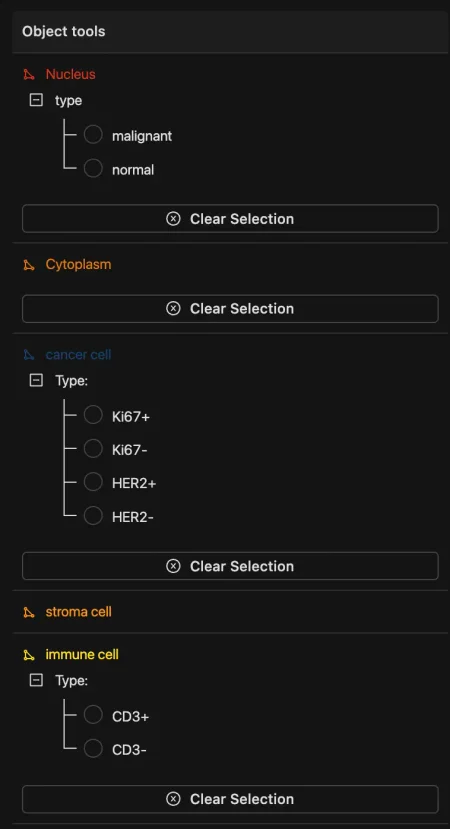The image size is (450, 829).
Task: Select the orange stroma cell polygon icon
Action: [x=29, y=612]
